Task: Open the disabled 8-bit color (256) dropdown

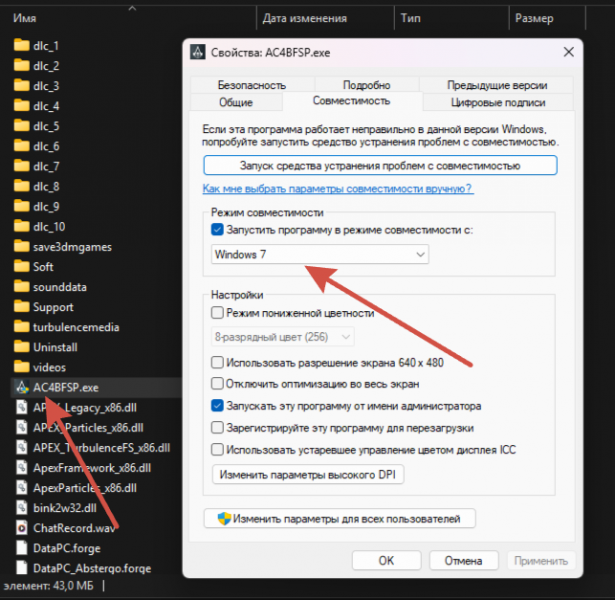Action: coord(283,337)
